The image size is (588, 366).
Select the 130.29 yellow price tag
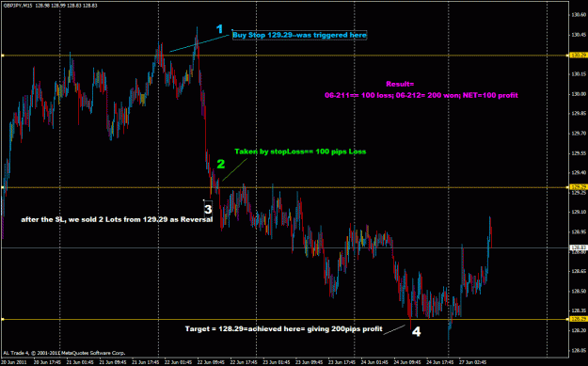[x=578, y=56]
